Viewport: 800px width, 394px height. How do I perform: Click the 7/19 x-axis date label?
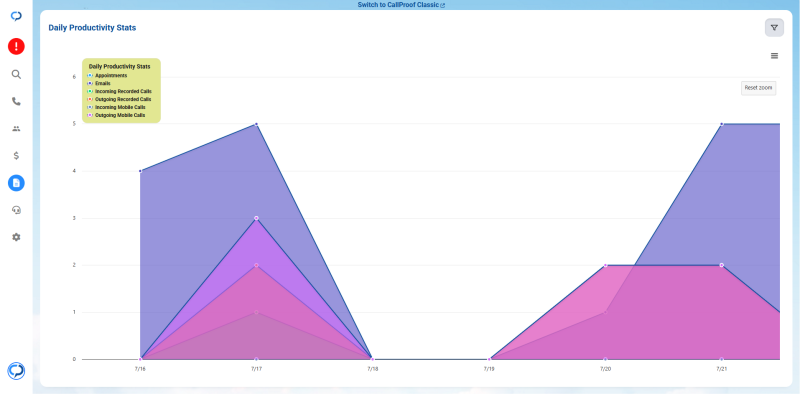(489, 368)
